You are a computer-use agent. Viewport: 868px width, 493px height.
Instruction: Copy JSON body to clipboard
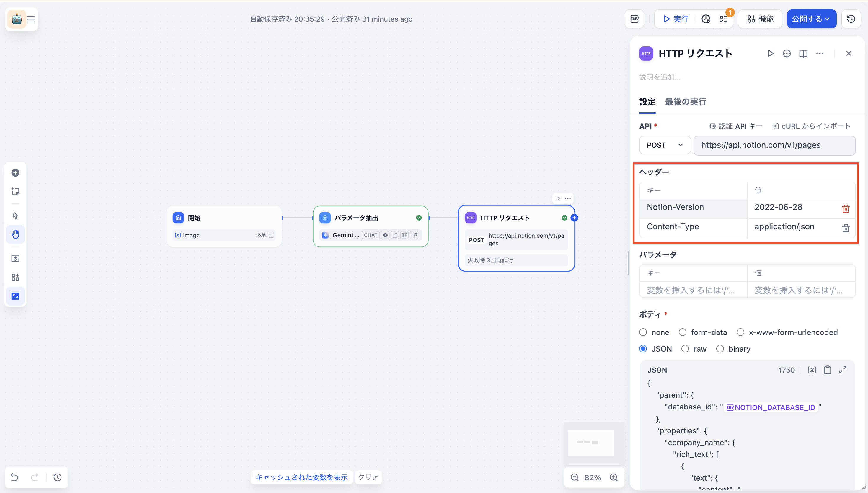click(827, 370)
